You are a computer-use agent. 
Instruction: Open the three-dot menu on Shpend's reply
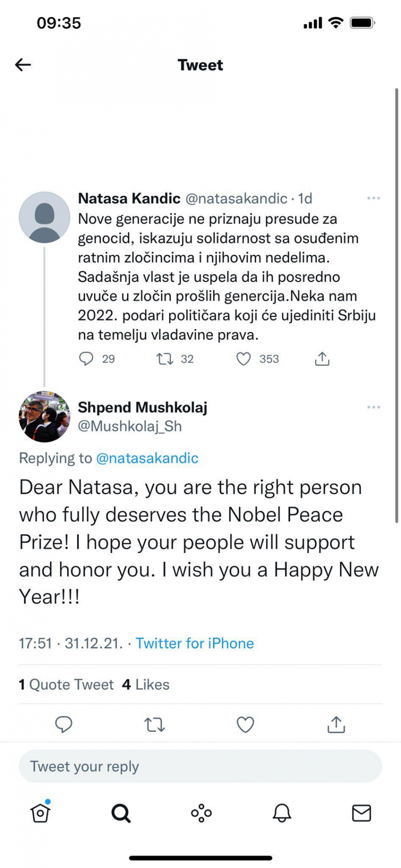click(x=373, y=406)
